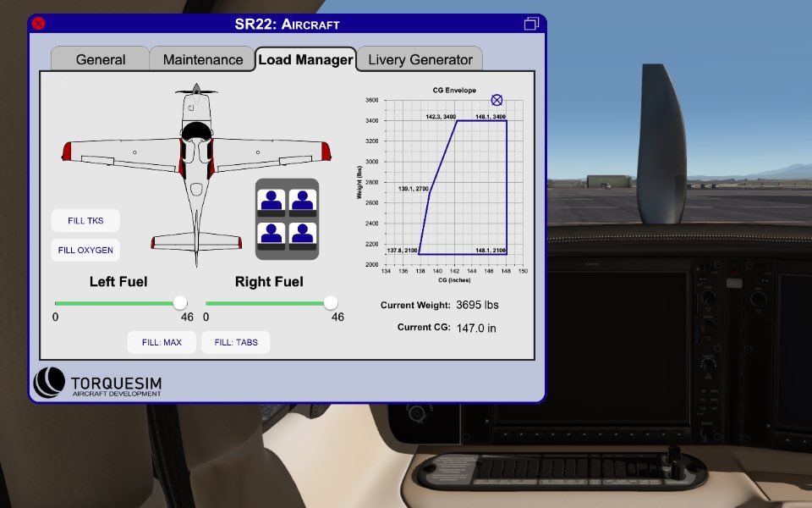Screen dimensions: 812x508
Task: Click the '142.3, 3400' envelope point label
Action: 441,117
